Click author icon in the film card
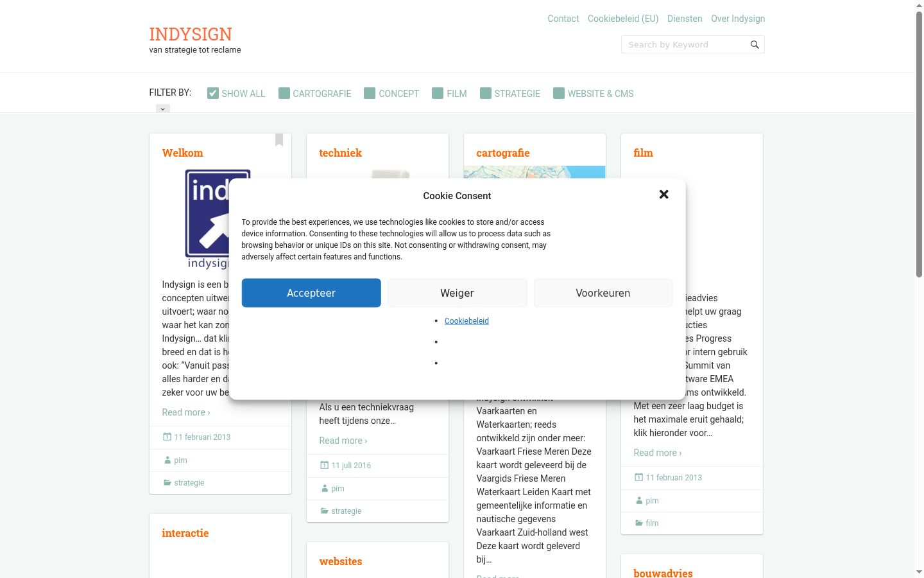Screen dimensions: 924x578 [x=639, y=501]
